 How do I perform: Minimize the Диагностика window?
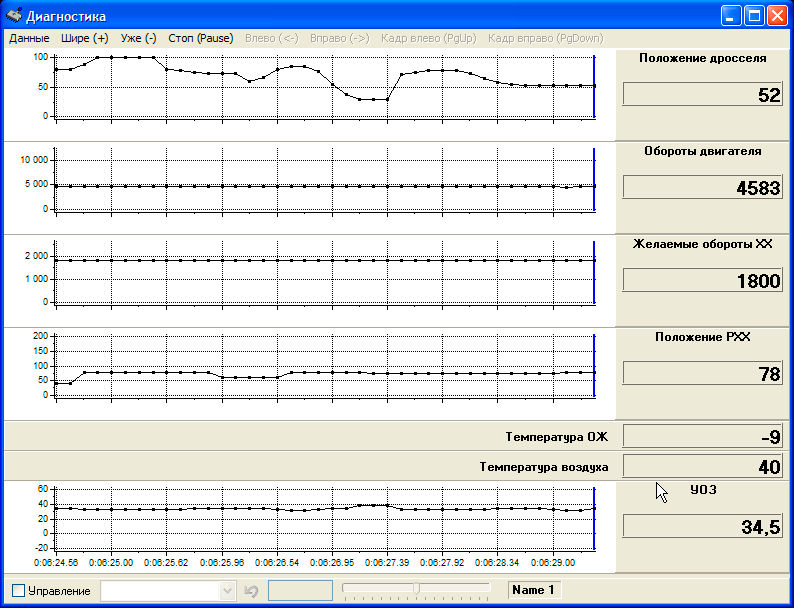pyautogui.click(x=732, y=15)
